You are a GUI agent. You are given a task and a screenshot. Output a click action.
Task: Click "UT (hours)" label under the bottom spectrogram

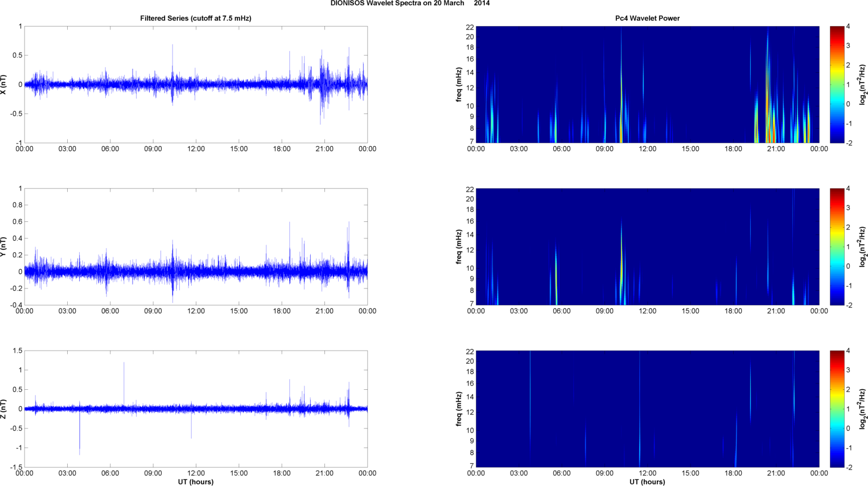coord(647,482)
